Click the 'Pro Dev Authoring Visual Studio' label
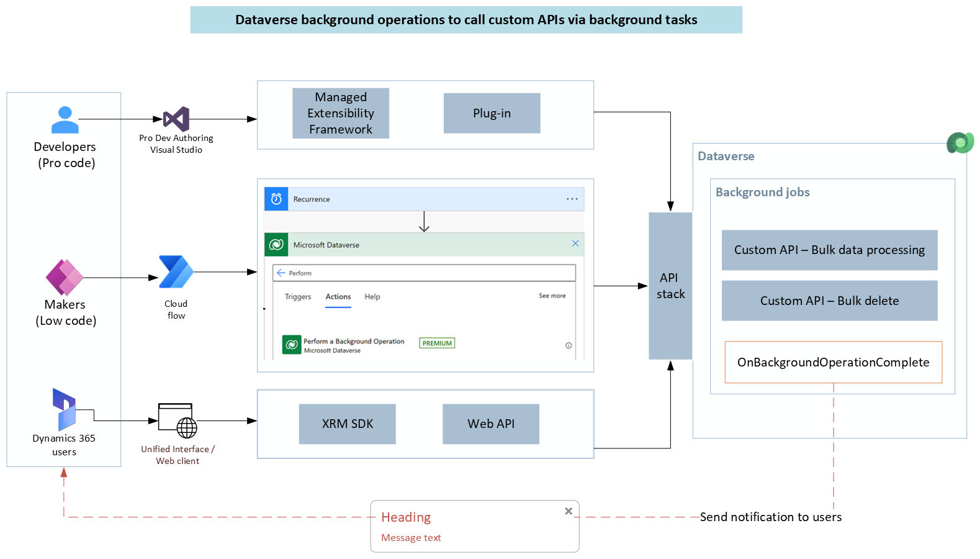The height and width of the screenshot is (559, 980). point(176,144)
